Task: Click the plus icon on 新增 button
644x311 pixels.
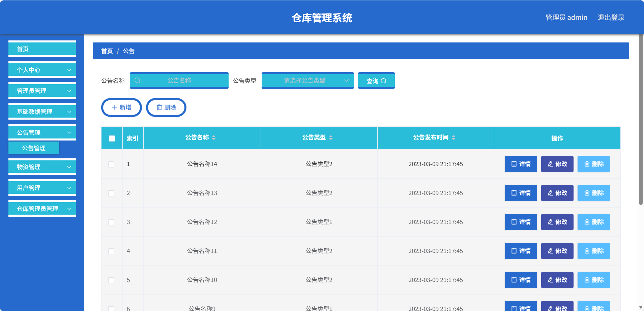Action: pos(115,107)
